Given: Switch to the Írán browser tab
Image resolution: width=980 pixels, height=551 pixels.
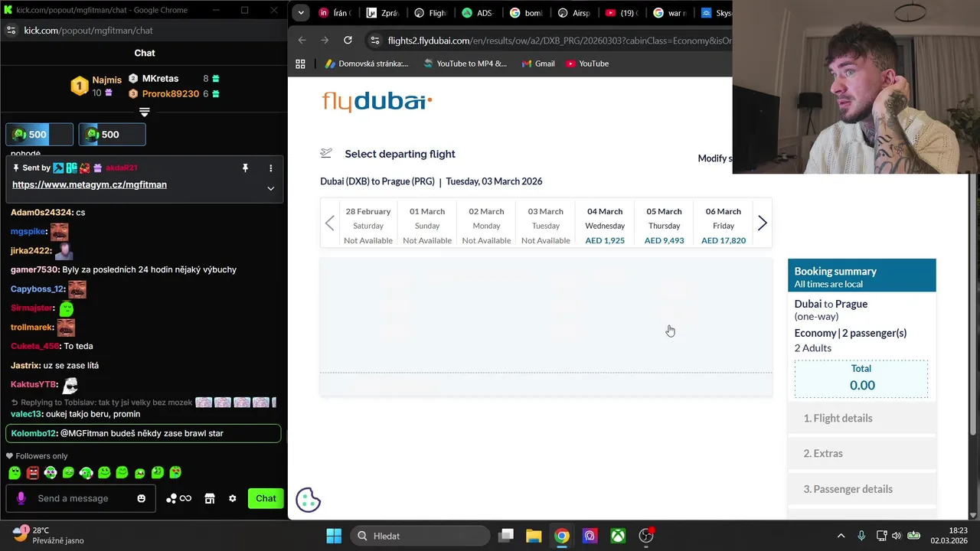Looking at the screenshot, I should [334, 13].
